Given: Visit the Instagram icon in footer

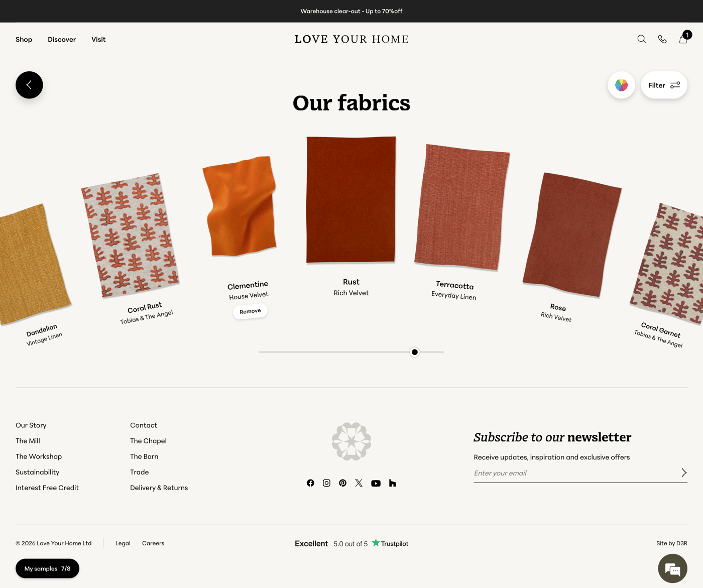Looking at the screenshot, I should [x=326, y=483].
